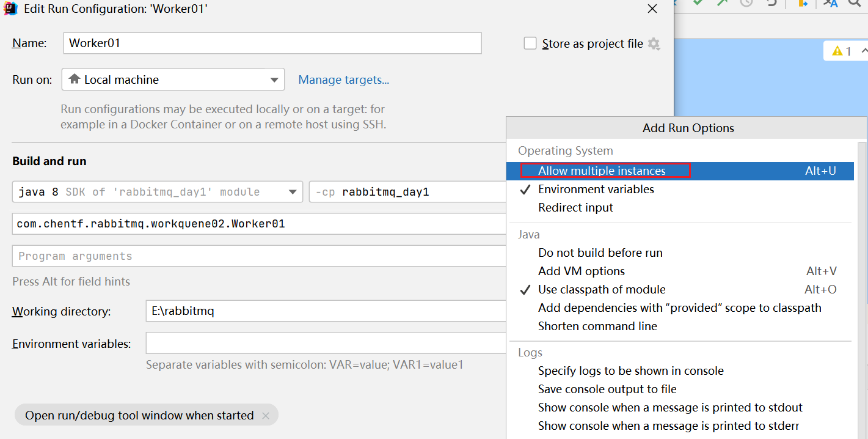Viewport: 868px width, 439px height.
Task: Select Show console when printed to stderr
Action: coord(680,426)
